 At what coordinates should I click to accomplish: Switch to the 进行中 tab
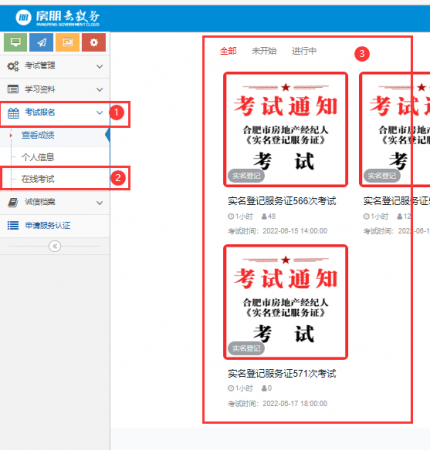click(304, 51)
